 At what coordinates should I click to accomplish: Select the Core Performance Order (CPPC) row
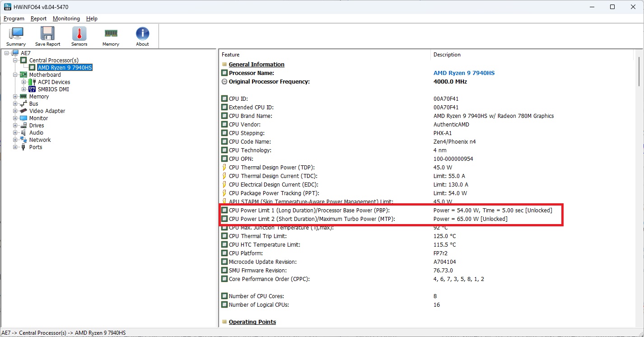(x=427, y=279)
